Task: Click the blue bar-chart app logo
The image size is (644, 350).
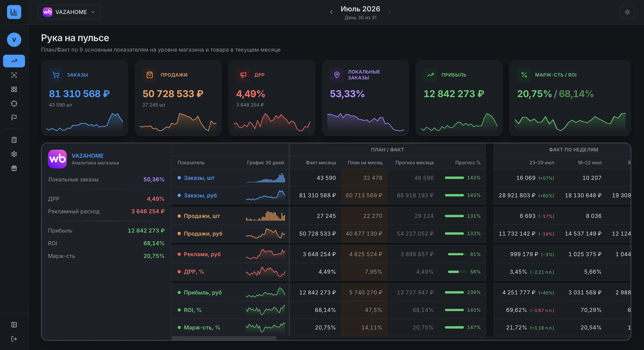Action: (x=14, y=12)
